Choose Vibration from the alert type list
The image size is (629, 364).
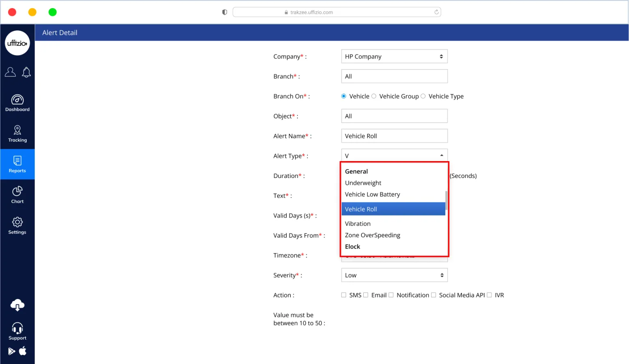pyautogui.click(x=357, y=224)
